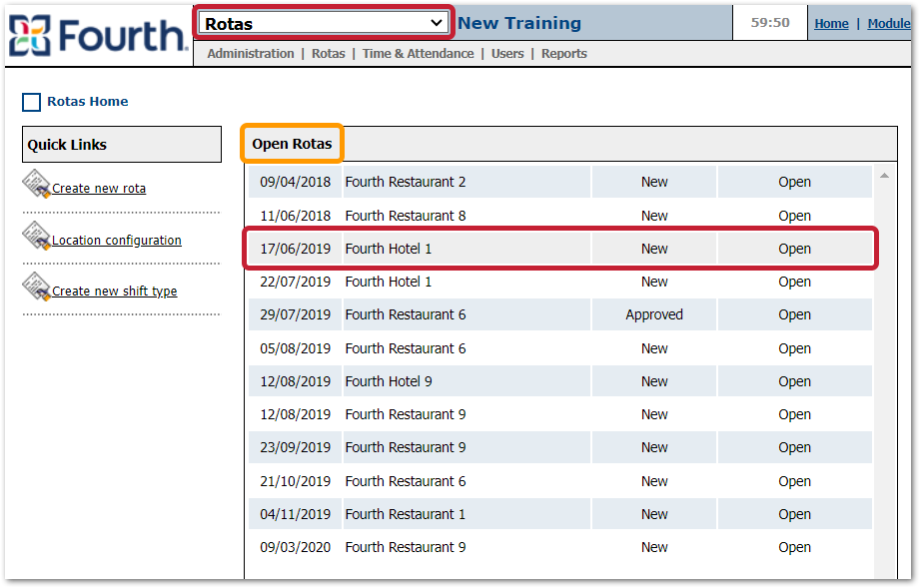Screen dimensions: 920x588
Task: Open the Reports menu
Action: [563, 53]
